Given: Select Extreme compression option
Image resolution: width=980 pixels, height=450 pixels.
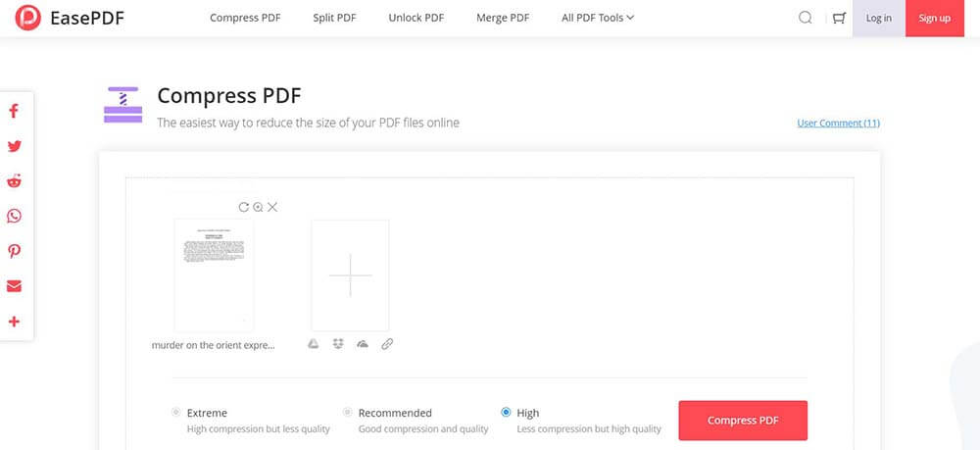Looking at the screenshot, I should (176, 413).
